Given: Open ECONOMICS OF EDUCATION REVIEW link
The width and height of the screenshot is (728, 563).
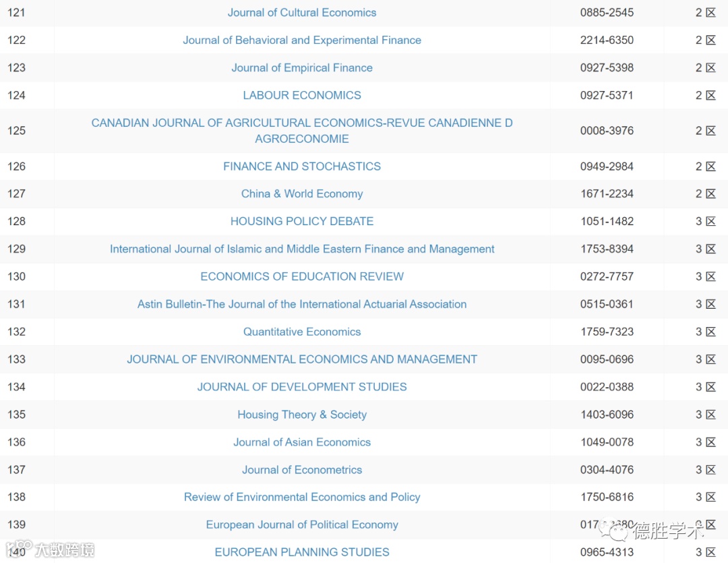Looking at the screenshot, I should pyautogui.click(x=302, y=276).
